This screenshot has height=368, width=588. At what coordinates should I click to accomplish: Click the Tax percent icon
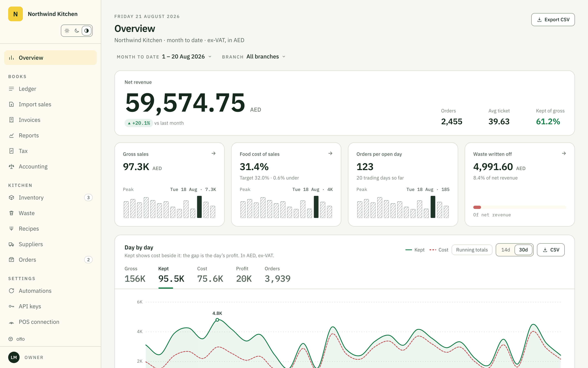11,151
